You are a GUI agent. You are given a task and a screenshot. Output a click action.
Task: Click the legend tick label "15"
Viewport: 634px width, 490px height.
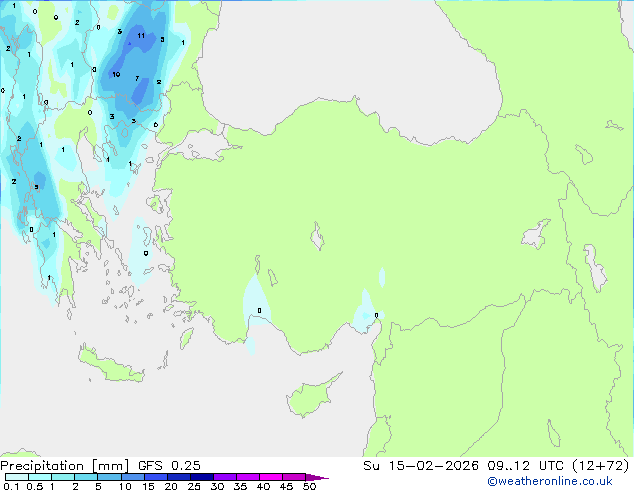click(x=148, y=486)
